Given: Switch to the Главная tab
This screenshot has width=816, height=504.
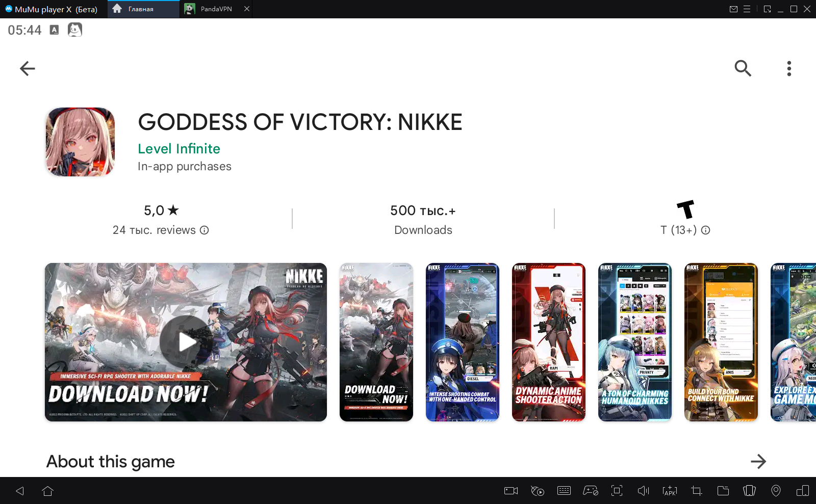Looking at the screenshot, I should click(x=140, y=9).
